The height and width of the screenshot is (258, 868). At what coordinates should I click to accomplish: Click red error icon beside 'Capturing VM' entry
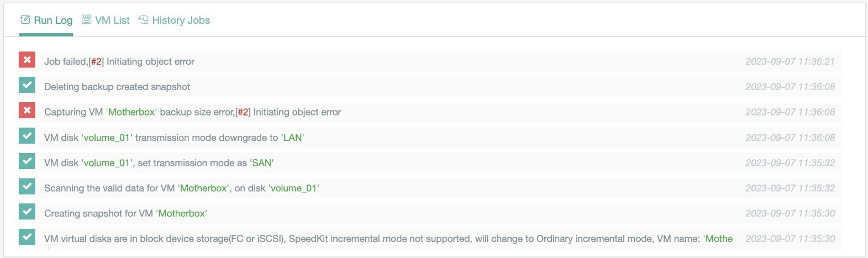(x=27, y=110)
